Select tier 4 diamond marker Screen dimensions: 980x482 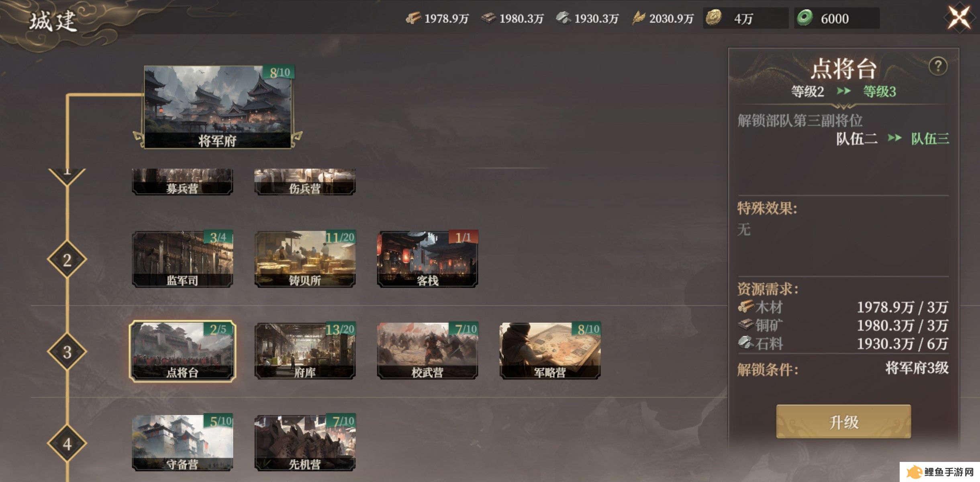[x=67, y=444]
